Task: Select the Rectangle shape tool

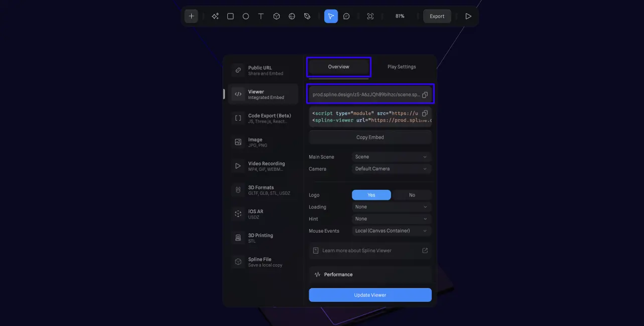Action: (x=230, y=16)
